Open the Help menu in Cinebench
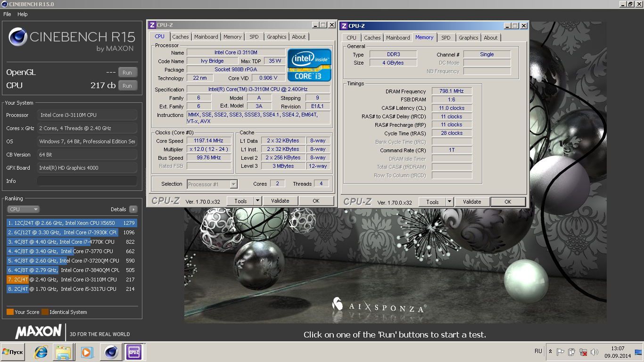This screenshot has height=362, width=644. pyautogui.click(x=23, y=14)
